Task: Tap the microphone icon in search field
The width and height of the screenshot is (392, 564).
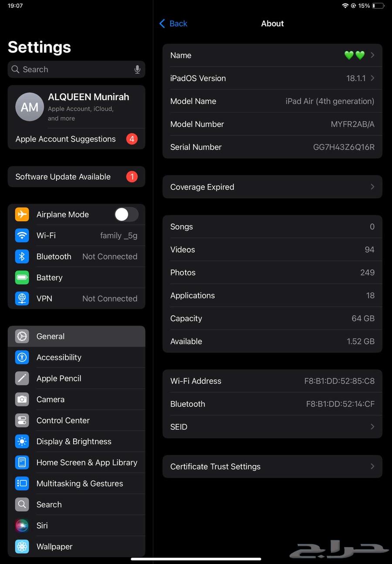Action: point(137,69)
